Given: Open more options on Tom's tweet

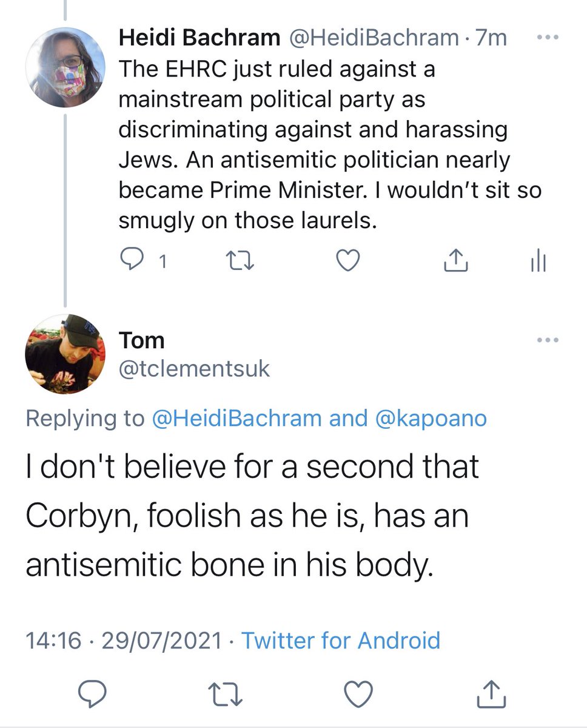Looking at the screenshot, I should (x=548, y=340).
